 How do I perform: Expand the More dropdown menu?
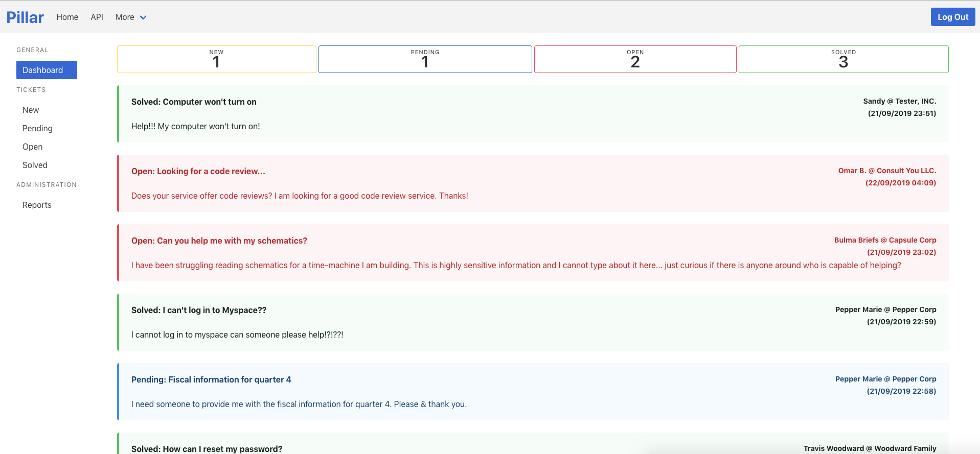coord(131,17)
